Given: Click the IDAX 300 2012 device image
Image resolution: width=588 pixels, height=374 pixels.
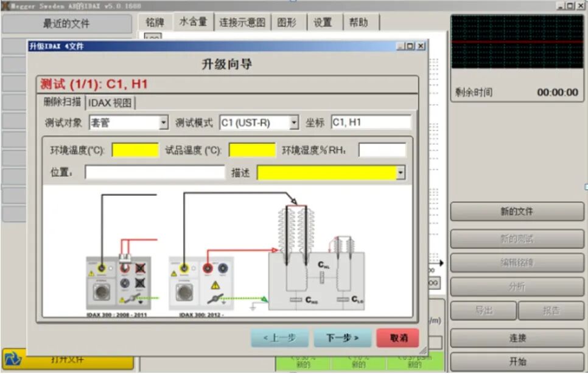Looking at the screenshot, I should (201, 283).
